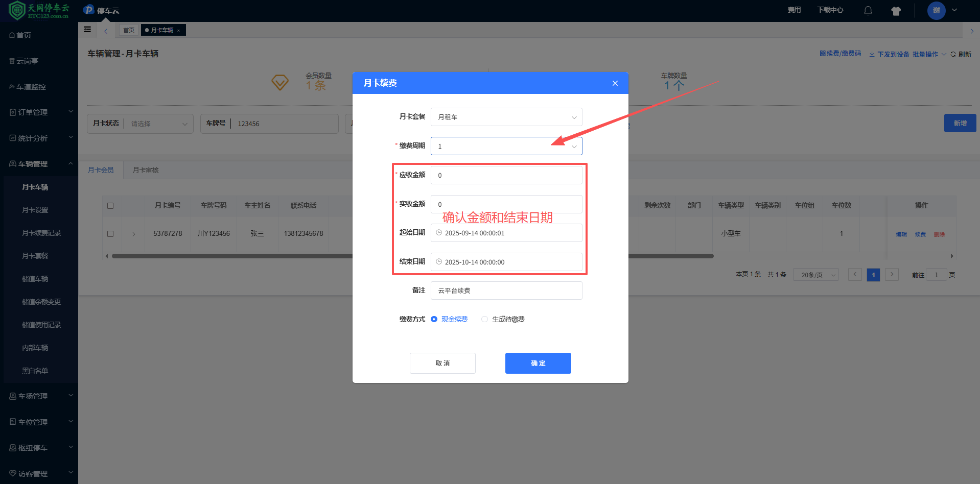Close the 月卡续费 dialog
Image resolution: width=980 pixels, height=484 pixels.
tap(615, 83)
